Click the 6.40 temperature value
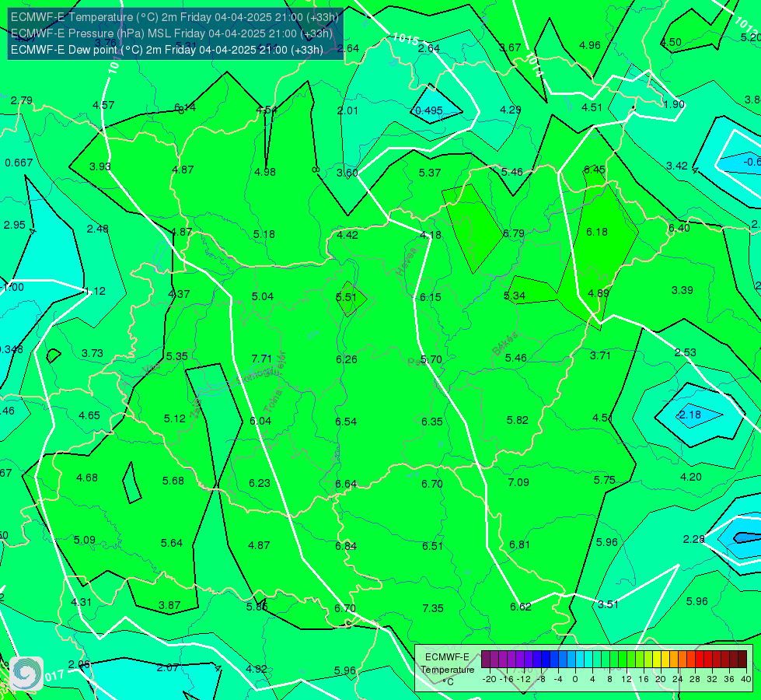Screen dimensions: 761x700 coord(679,229)
